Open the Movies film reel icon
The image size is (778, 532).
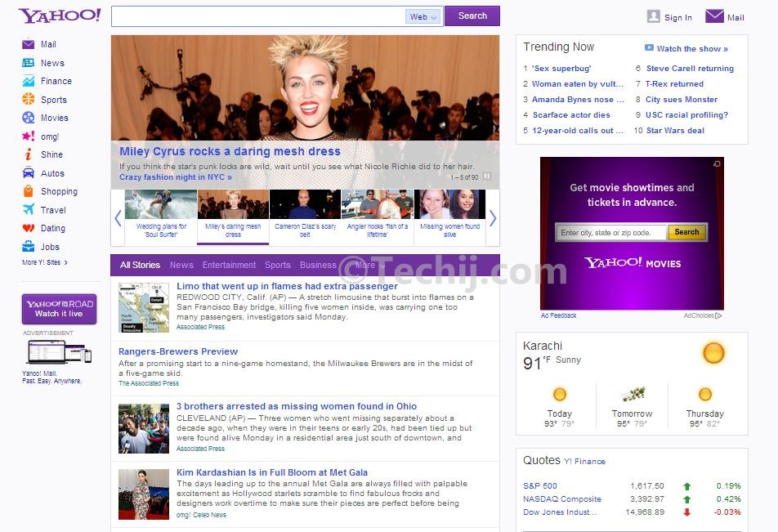point(29,118)
